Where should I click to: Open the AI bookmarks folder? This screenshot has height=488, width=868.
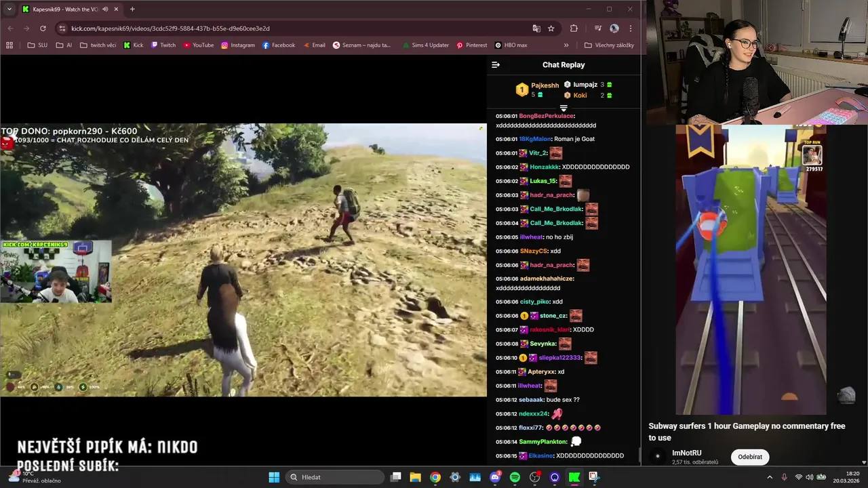[x=64, y=45]
